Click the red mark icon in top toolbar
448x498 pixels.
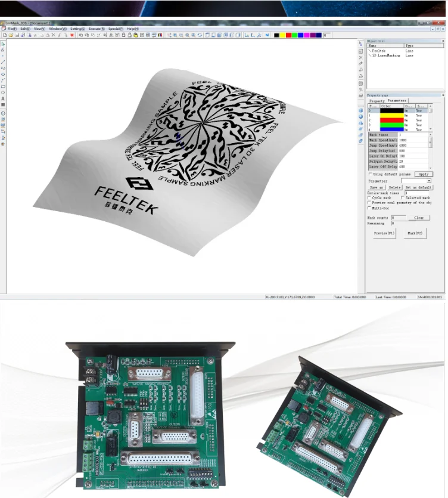pos(72,35)
